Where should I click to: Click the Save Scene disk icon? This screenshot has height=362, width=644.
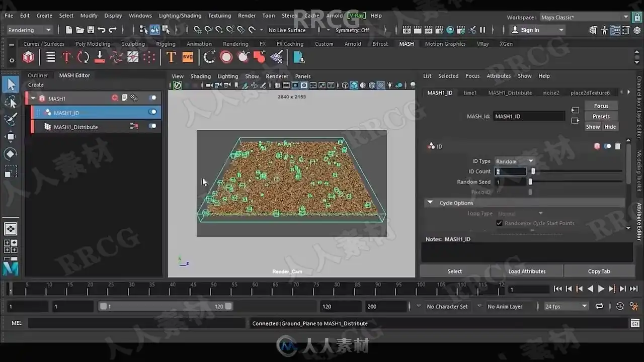[91, 30]
